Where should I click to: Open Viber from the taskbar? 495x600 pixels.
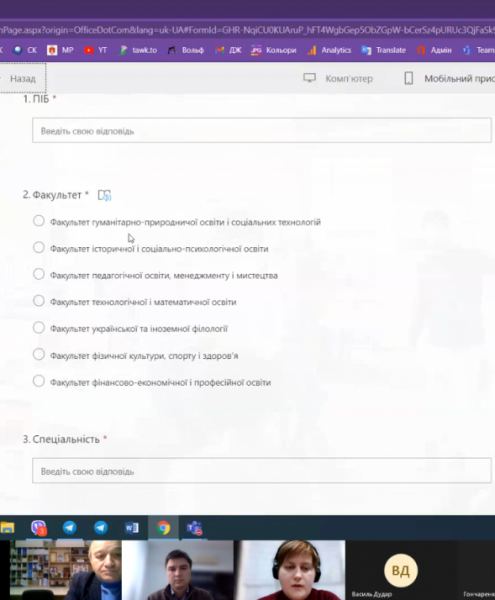click(x=38, y=528)
